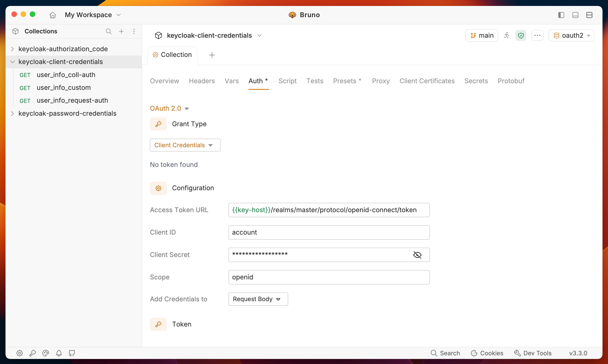Switch to the Secrets tab
608x364 pixels.
click(x=476, y=81)
